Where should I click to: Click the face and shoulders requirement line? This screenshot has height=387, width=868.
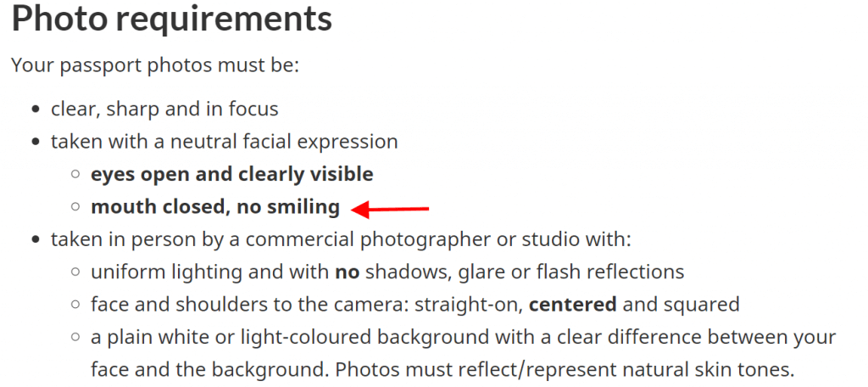pyautogui.click(x=415, y=305)
